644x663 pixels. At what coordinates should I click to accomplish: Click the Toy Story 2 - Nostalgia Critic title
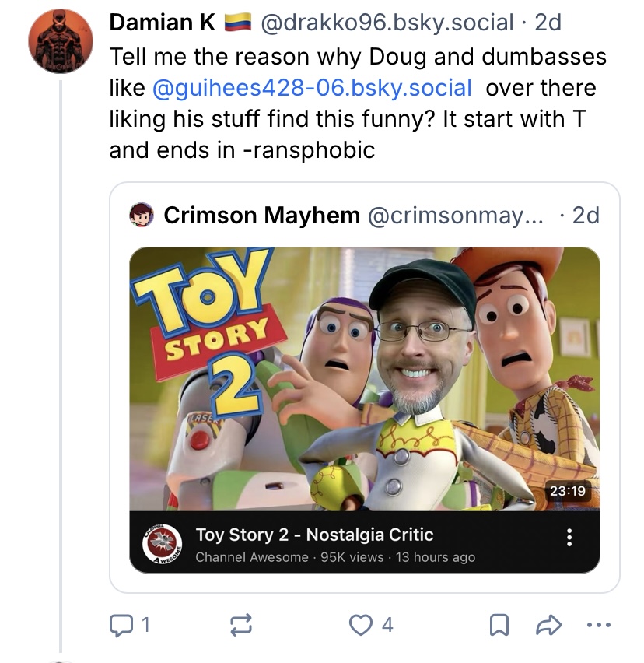pyautogui.click(x=314, y=535)
